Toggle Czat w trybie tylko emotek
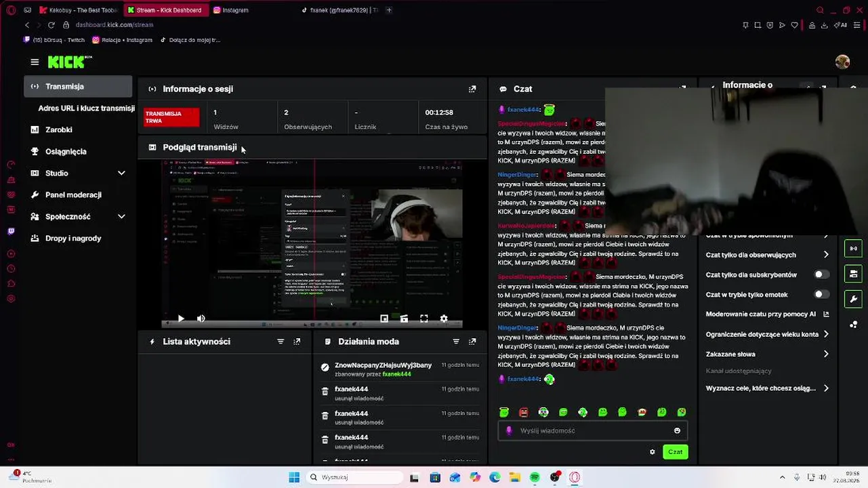Viewport: 868px width, 488px height. point(821,295)
